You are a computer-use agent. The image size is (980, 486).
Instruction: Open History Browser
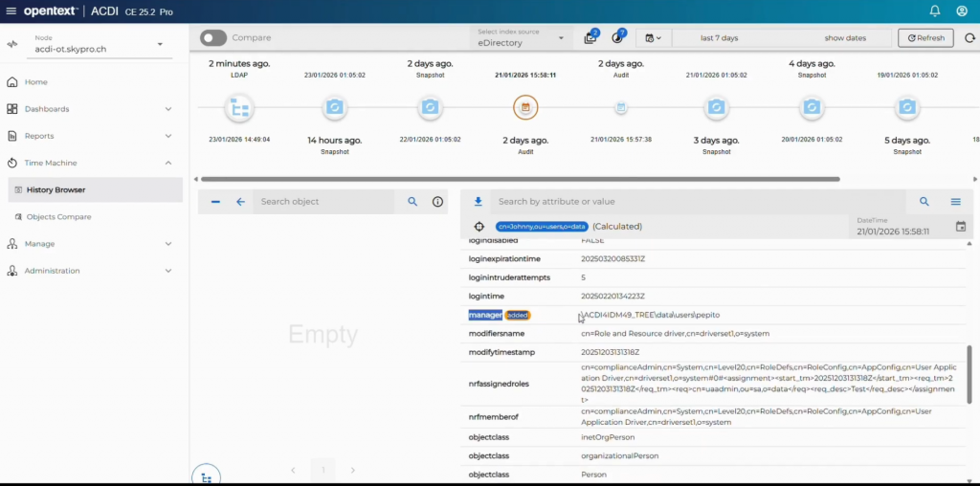[x=95, y=189]
